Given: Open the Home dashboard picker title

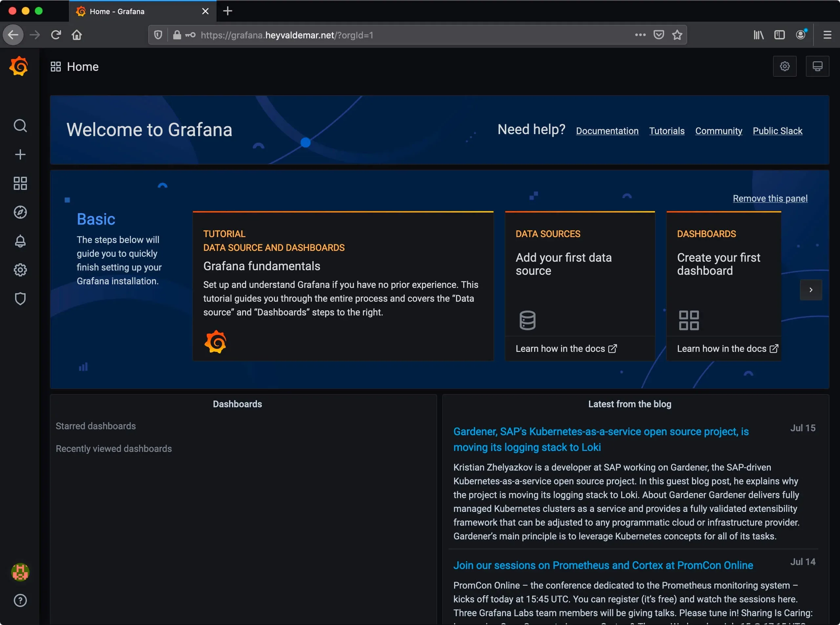Looking at the screenshot, I should [83, 67].
